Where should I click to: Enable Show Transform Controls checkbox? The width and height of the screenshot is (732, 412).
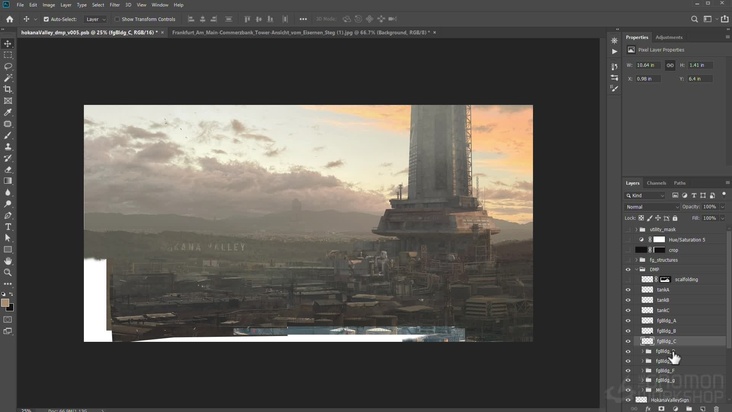(117, 19)
